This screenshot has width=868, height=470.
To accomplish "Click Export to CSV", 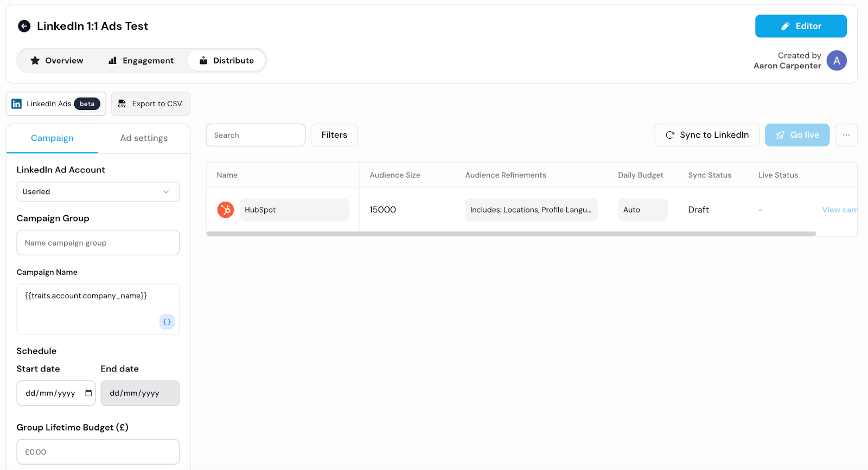I will point(151,104).
